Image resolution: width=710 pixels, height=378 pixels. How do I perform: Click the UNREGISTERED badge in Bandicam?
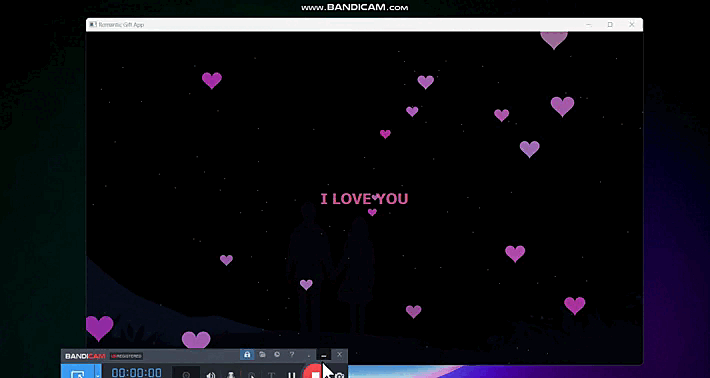tap(126, 356)
